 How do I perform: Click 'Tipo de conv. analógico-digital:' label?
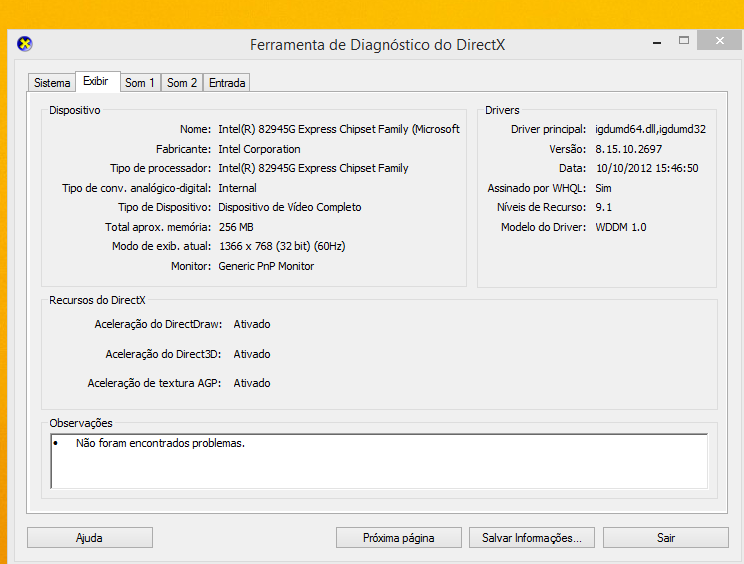[x=136, y=188]
